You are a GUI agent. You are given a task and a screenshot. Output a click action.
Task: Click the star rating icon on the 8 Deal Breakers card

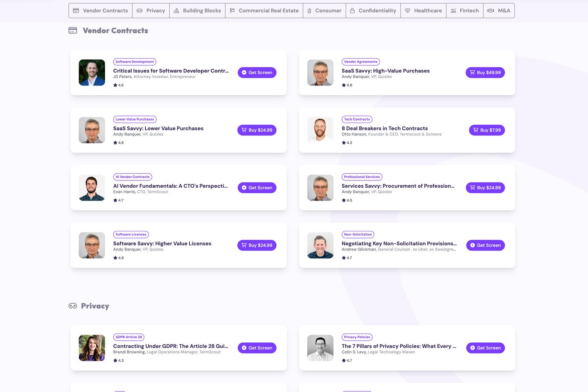coord(343,142)
